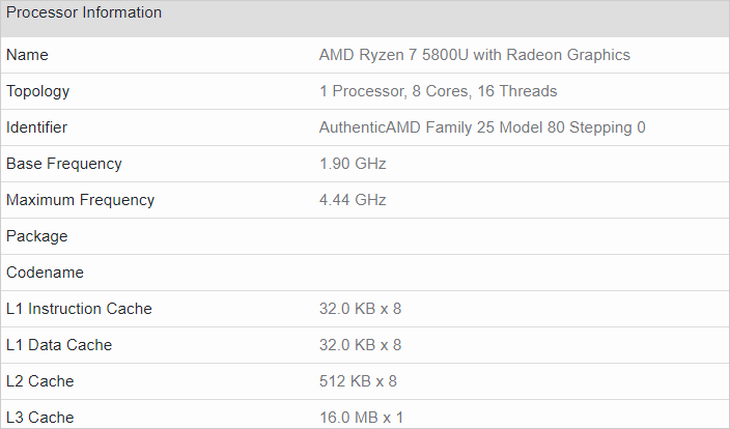Click the 1.90 GHz value
The image size is (730, 429).
pyautogui.click(x=352, y=164)
